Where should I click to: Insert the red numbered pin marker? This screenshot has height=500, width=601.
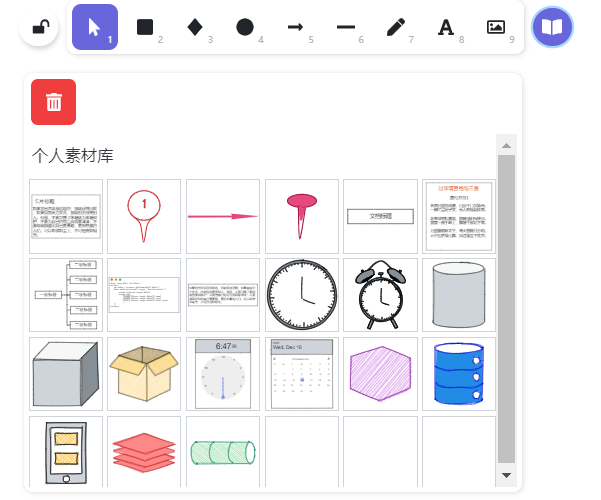144,216
